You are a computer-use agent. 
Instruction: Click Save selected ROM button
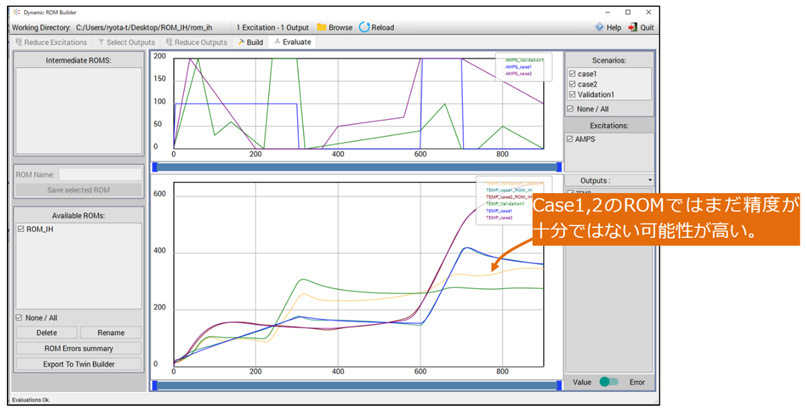[78, 190]
